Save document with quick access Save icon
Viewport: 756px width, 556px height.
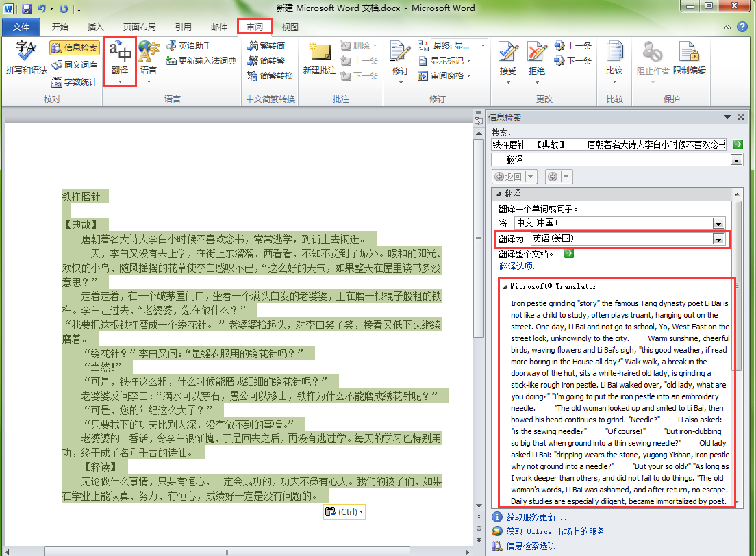[27, 8]
